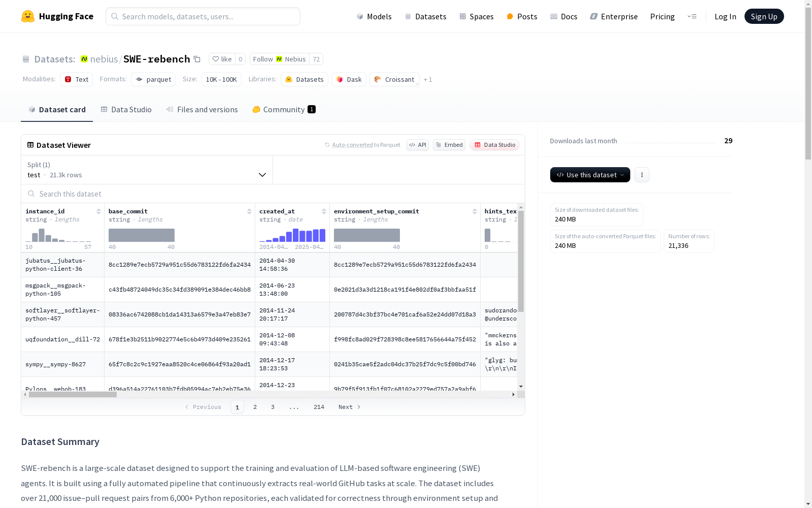Sort the base_commit column
The image size is (812, 508).
pos(249,211)
